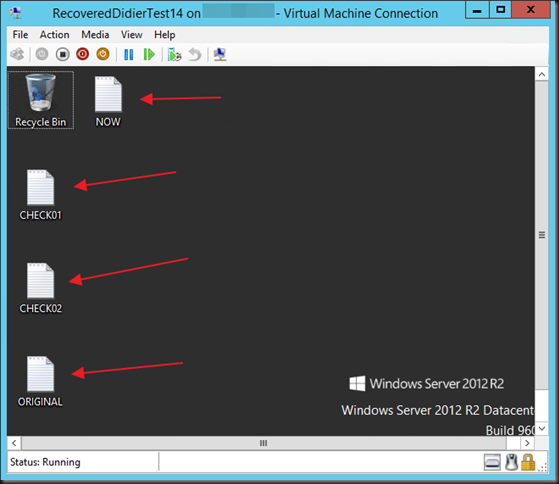Select the CHECK01 file icon
The height and width of the screenshot is (484, 559).
(41, 195)
